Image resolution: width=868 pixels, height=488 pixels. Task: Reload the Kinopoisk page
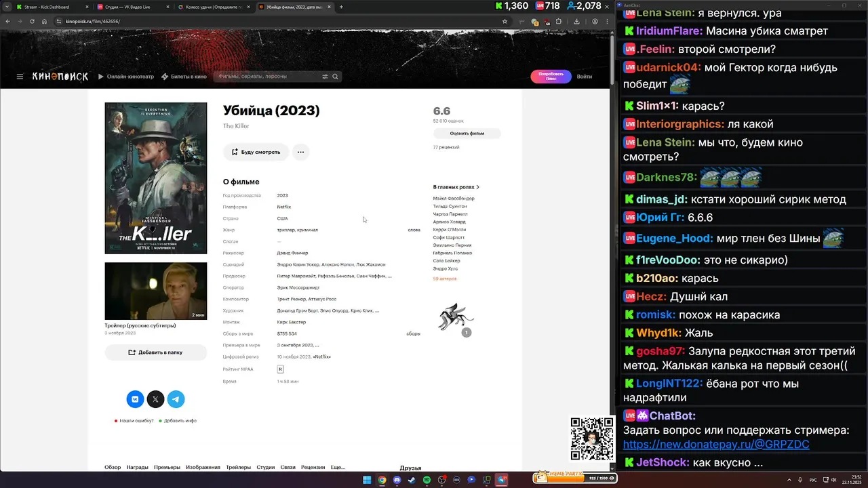click(32, 21)
